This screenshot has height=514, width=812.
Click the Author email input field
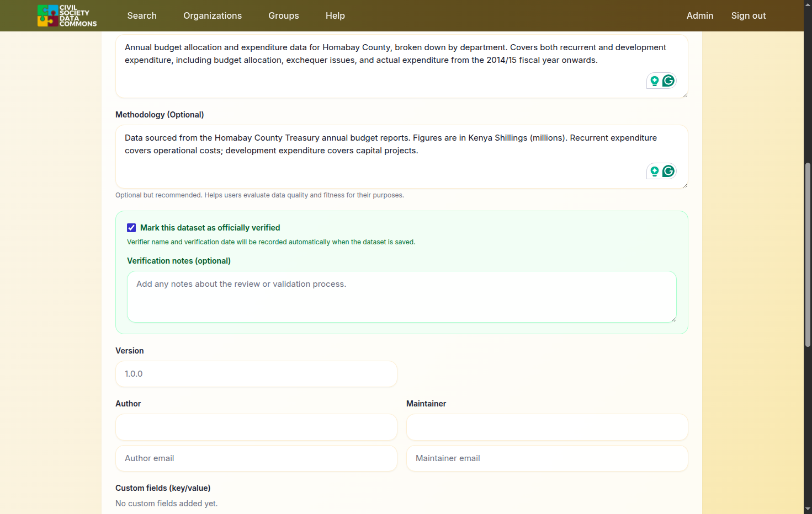(256, 458)
